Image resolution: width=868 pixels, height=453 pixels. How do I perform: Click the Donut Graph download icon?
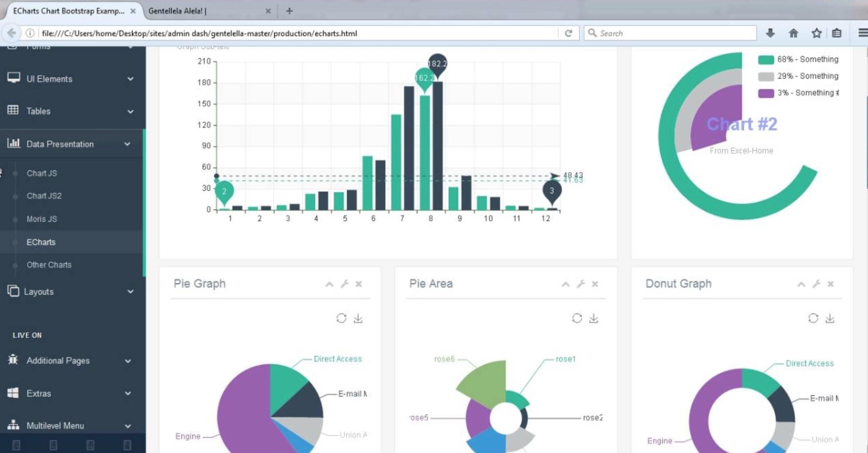[x=830, y=318]
